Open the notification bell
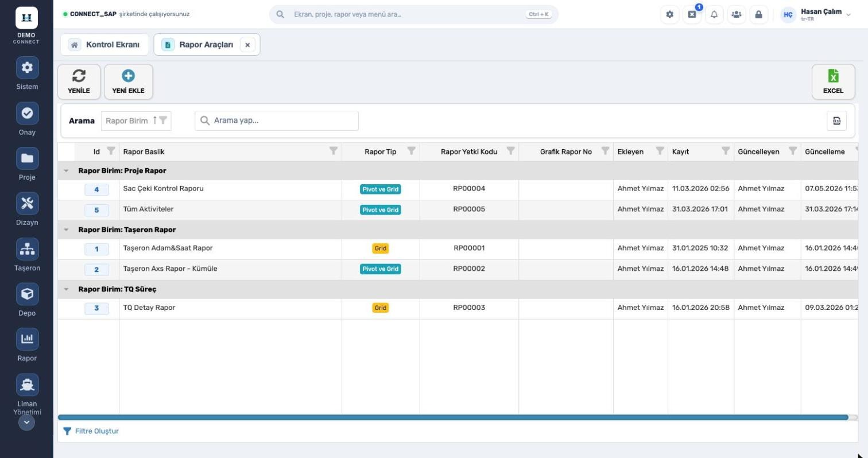 (x=714, y=14)
